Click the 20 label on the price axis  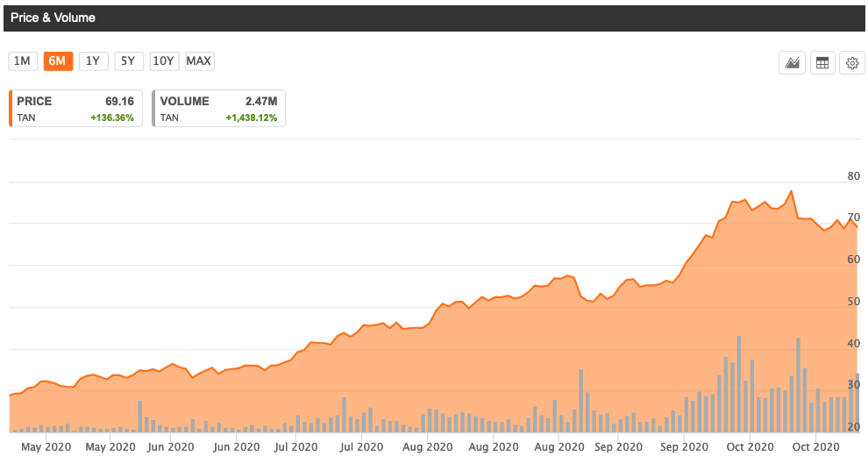853,427
